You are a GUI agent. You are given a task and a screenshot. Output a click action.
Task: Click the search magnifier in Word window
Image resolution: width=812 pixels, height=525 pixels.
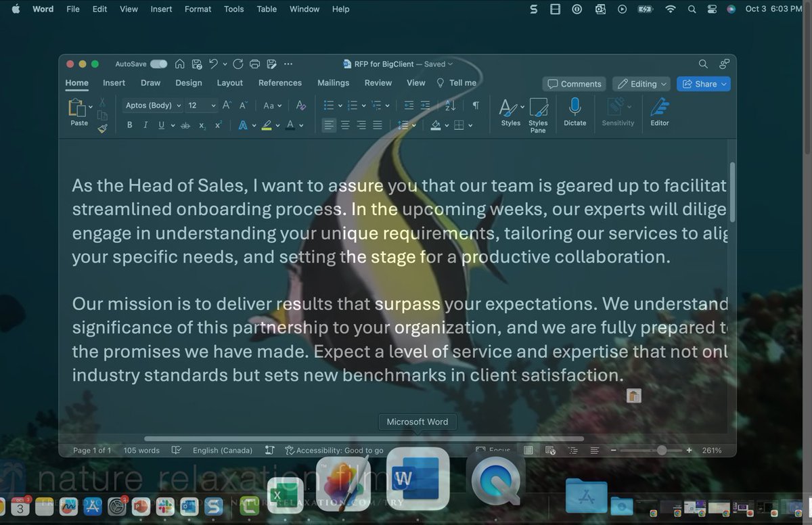703,64
